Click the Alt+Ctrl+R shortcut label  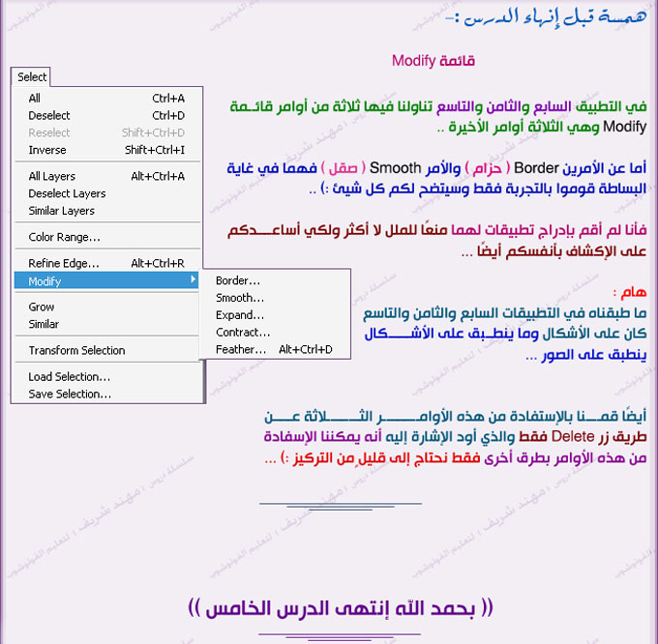[x=158, y=263]
